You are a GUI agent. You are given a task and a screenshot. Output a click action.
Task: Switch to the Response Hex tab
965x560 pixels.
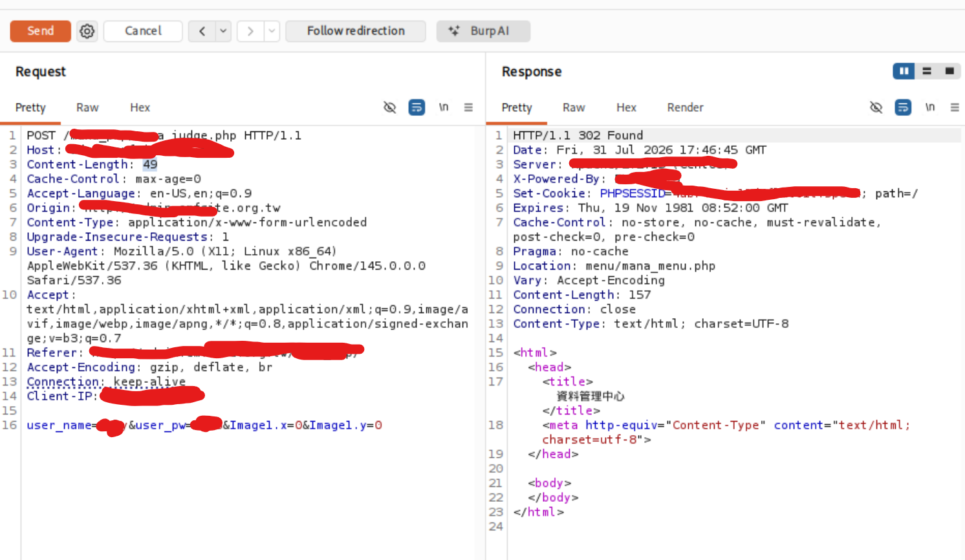point(626,107)
